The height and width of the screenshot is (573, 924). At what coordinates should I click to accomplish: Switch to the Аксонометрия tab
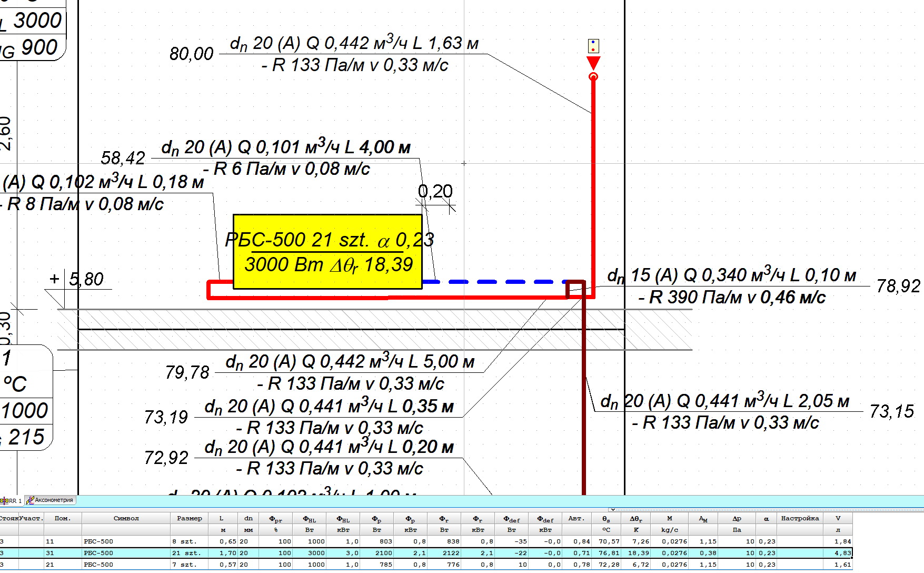click(50, 500)
